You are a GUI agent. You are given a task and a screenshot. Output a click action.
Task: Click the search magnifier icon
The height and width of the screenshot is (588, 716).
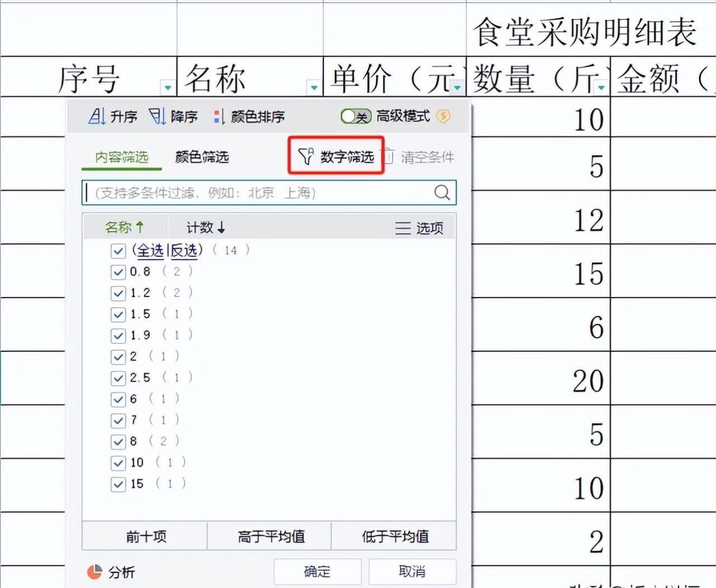pyautogui.click(x=442, y=192)
